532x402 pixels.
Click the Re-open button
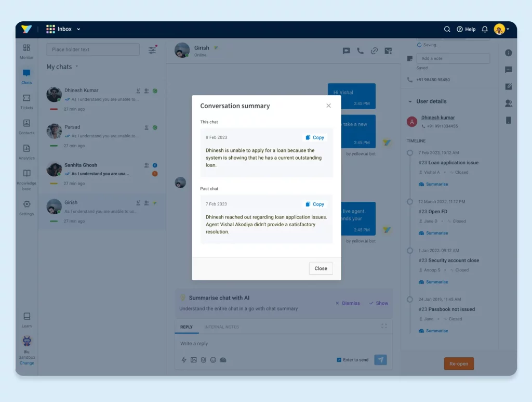(x=459, y=364)
